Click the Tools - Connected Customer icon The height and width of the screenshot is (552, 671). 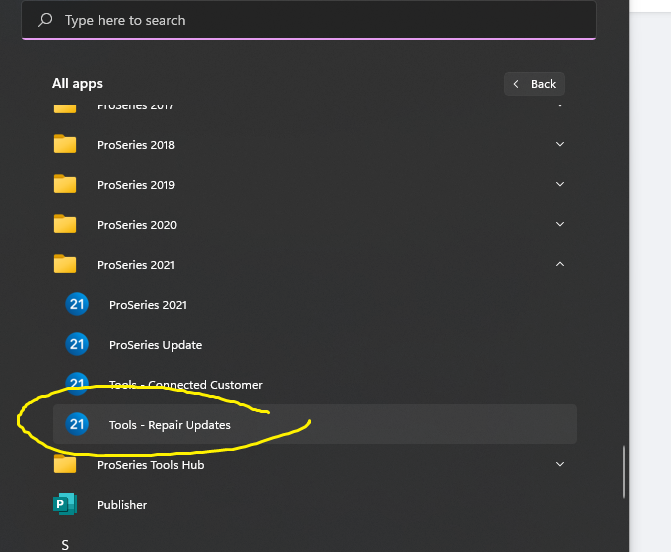77,384
